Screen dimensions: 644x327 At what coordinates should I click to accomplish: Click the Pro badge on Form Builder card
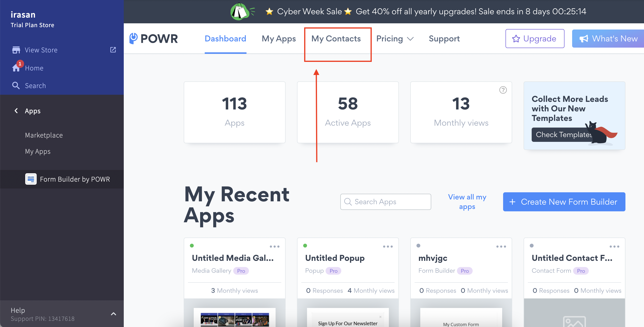click(465, 271)
